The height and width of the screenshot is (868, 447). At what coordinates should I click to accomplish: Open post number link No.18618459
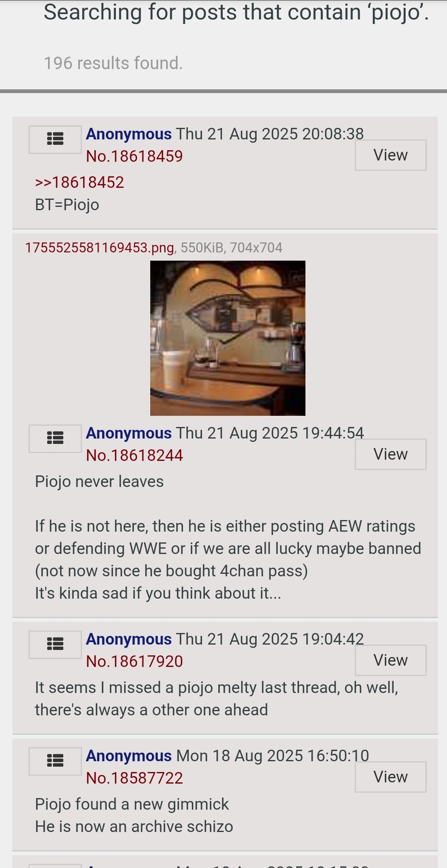134,156
